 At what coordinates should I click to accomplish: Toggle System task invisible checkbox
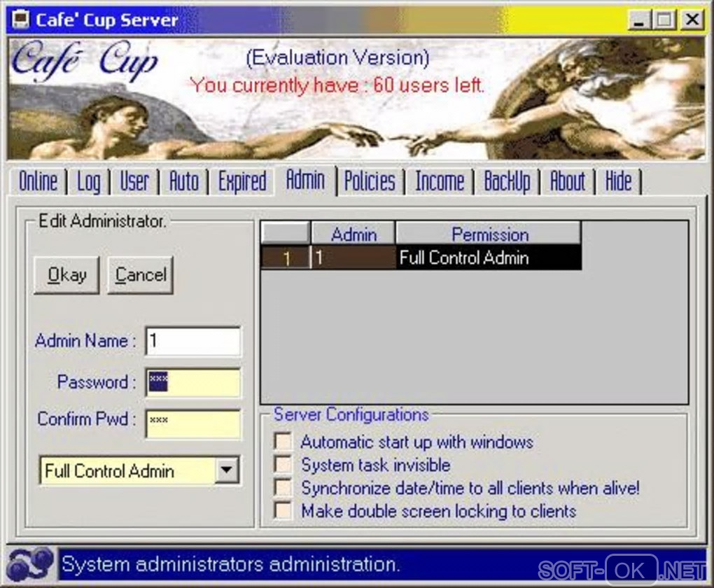click(x=283, y=465)
